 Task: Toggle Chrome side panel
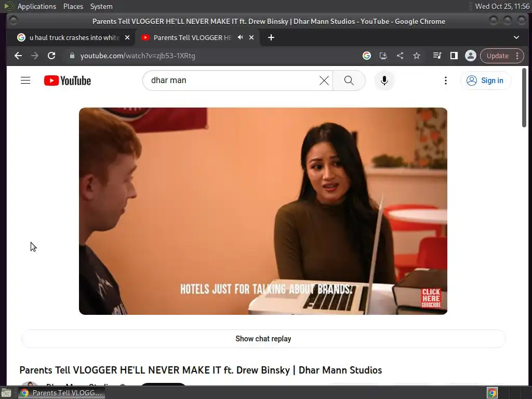tap(454, 56)
